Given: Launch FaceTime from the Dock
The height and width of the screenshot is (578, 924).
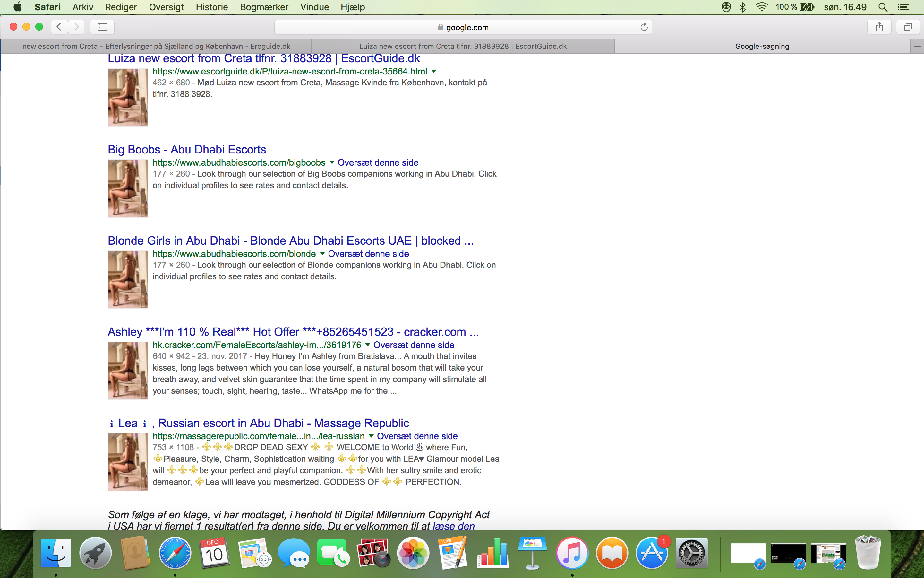Looking at the screenshot, I should click(x=333, y=552).
